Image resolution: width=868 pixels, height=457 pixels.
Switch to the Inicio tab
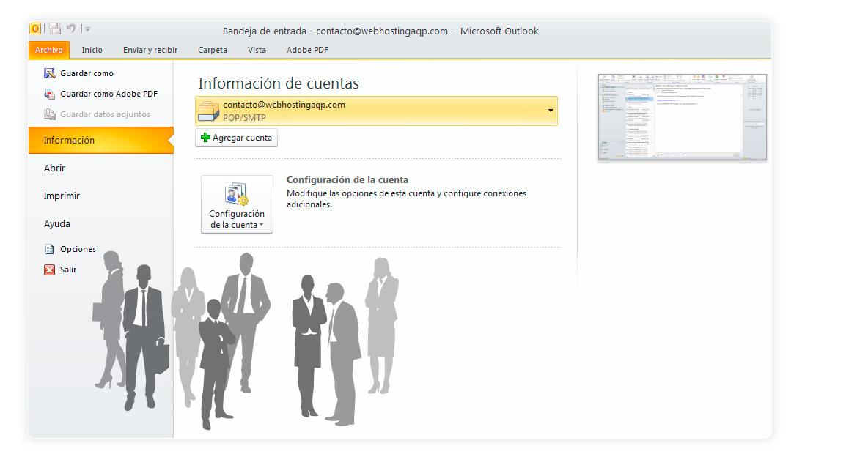pyautogui.click(x=92, y=50)
